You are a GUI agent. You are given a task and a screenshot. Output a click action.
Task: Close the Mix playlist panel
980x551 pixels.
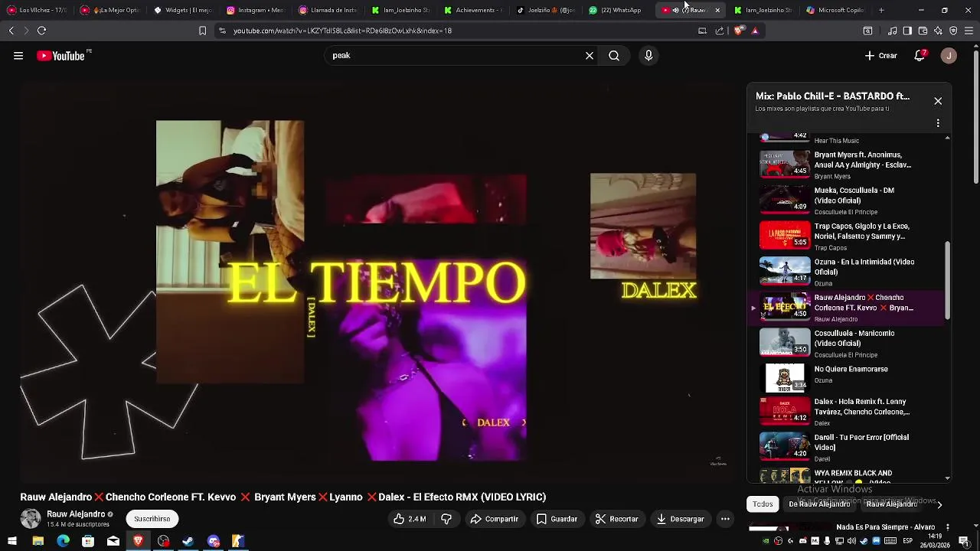938,101
